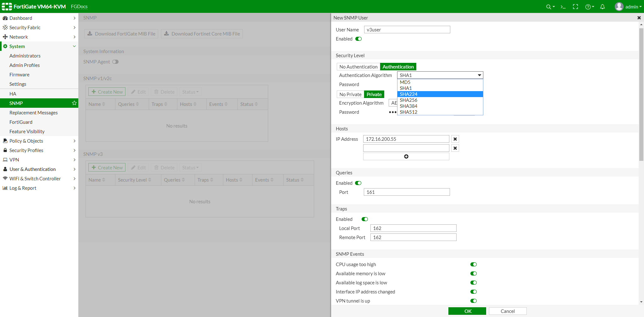Viewport: 644px width, 317px height.
Task: Close the New SNMP User panel
Action: point(639,18)
